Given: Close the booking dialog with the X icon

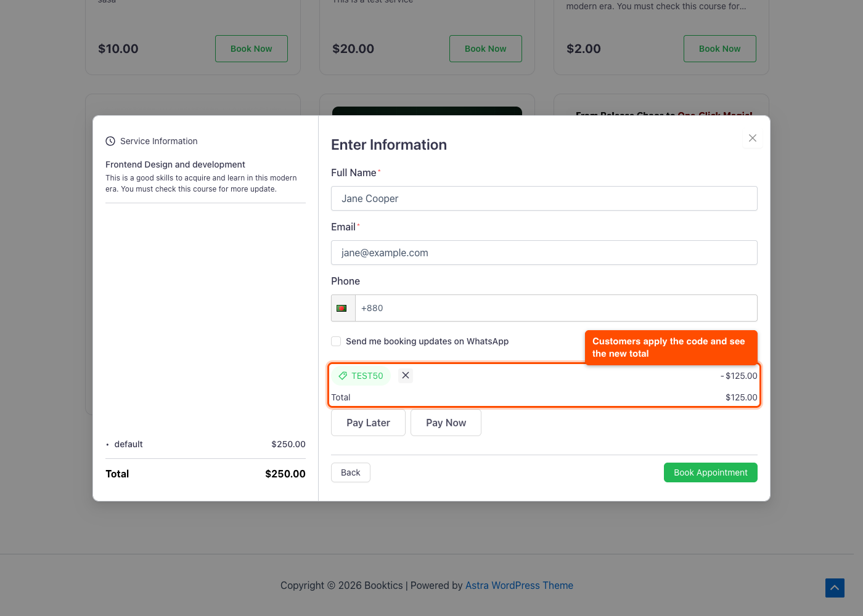Looking at the screenshot, I should pos(752,138).
